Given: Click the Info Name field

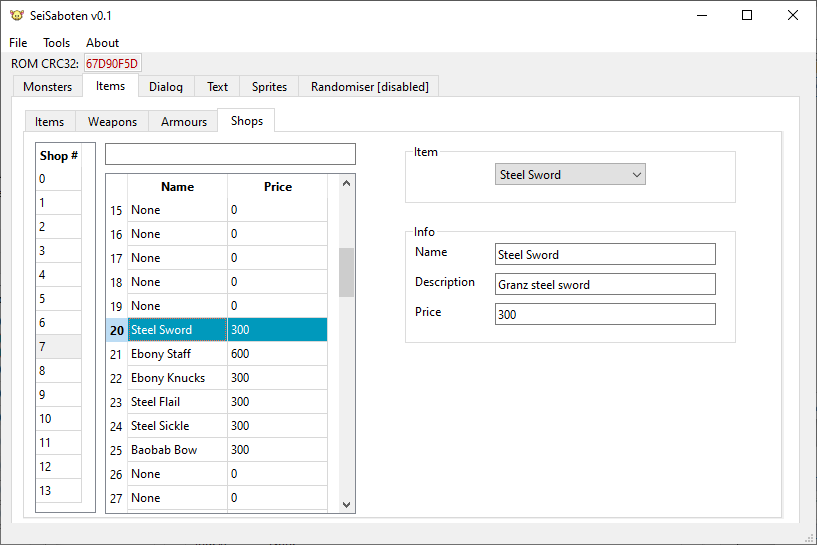Looking at the screenshot, I should point(605,254).
